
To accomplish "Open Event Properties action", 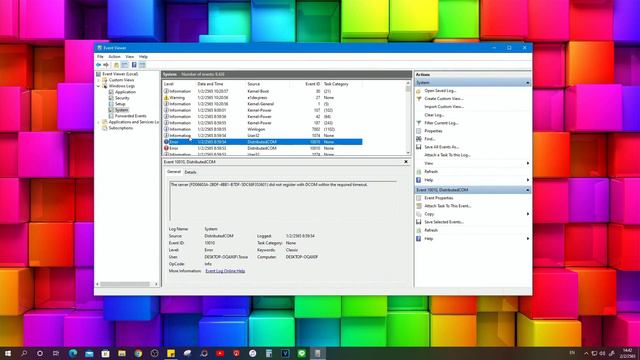I will click(x=438, y=198).
